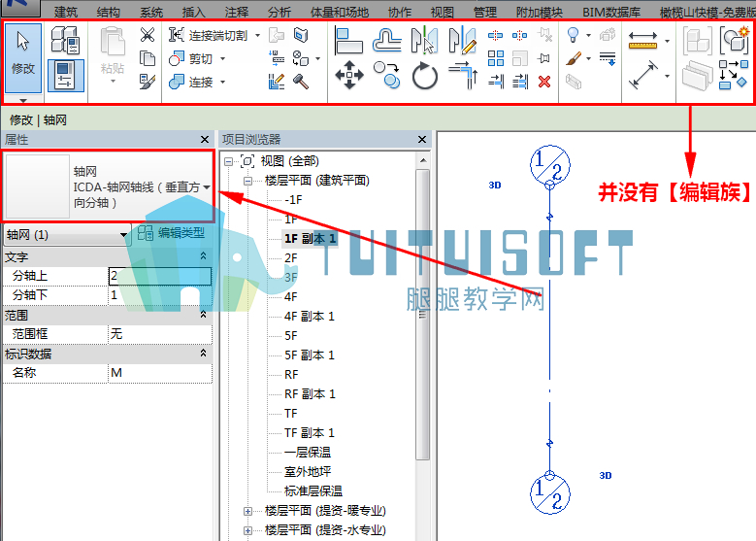Select the Rotate tool icon

click(424, 76)
